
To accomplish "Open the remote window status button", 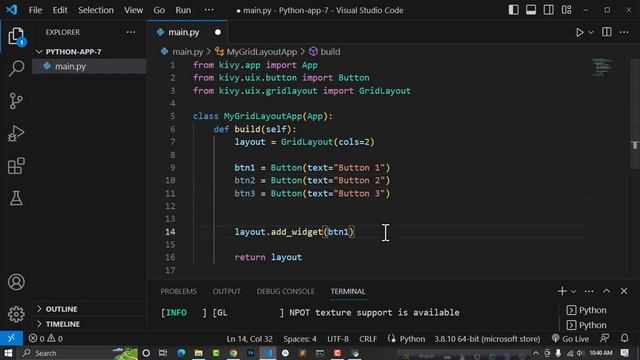I will pyautogui.click(x=11, y=338).
